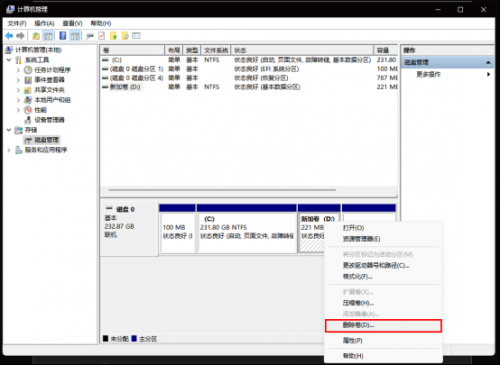Select 格式化(F)... in the context menu

coord(383,277)
